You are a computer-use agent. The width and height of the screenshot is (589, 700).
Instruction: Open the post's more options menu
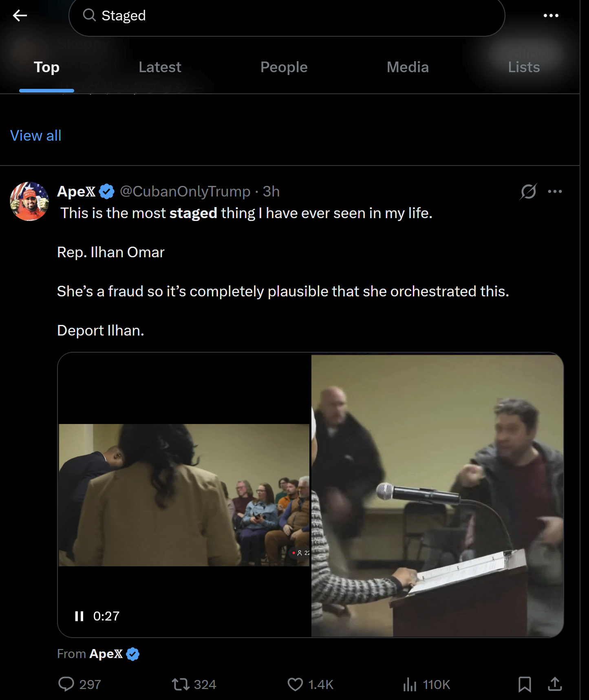click(x=555, y=191)
